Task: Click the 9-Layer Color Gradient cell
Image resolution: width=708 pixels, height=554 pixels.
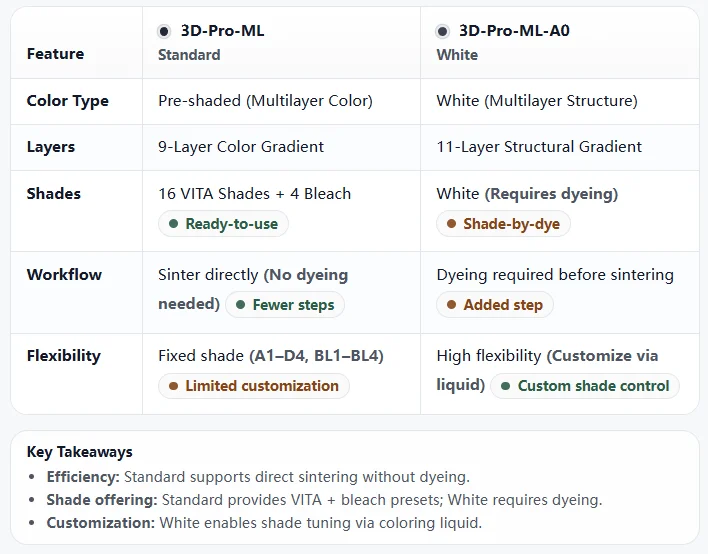Action: coord(241,147)
